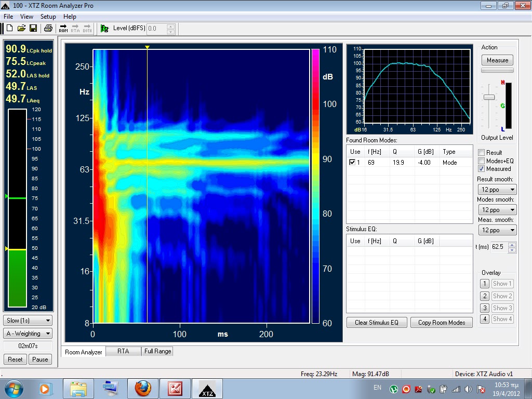
Task: Open a file with the folder icon
Action: tap(21, 28)
